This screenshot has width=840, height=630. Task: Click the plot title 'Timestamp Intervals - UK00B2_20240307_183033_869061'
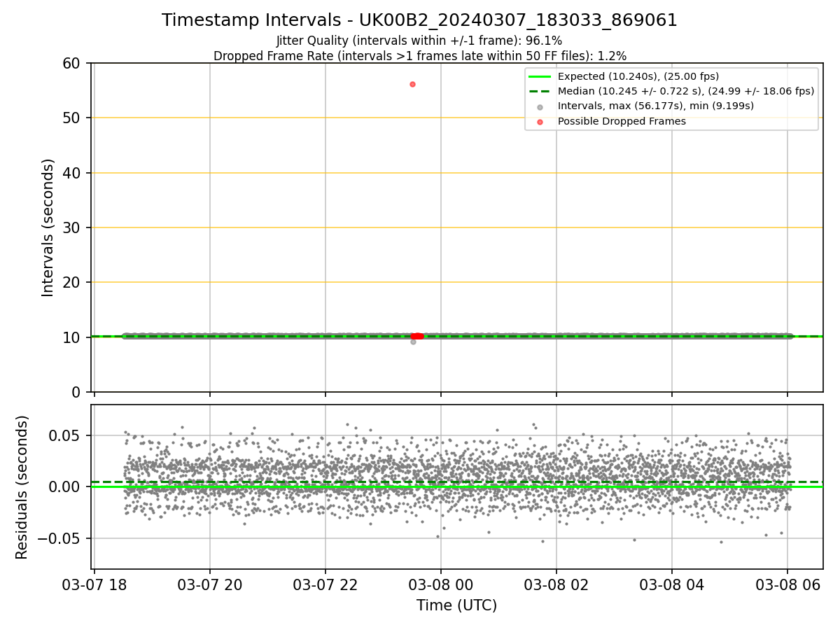point(419,20)
